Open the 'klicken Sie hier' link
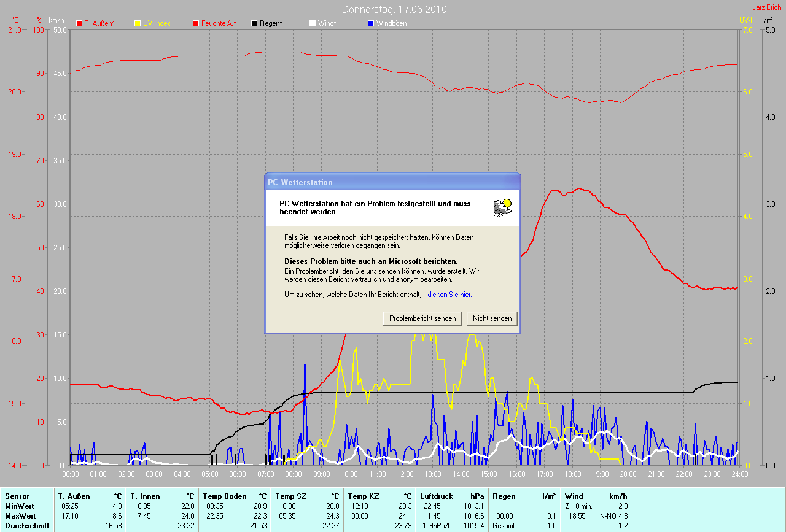The width and height of the screenshot is (786, 532). [449, 295]
